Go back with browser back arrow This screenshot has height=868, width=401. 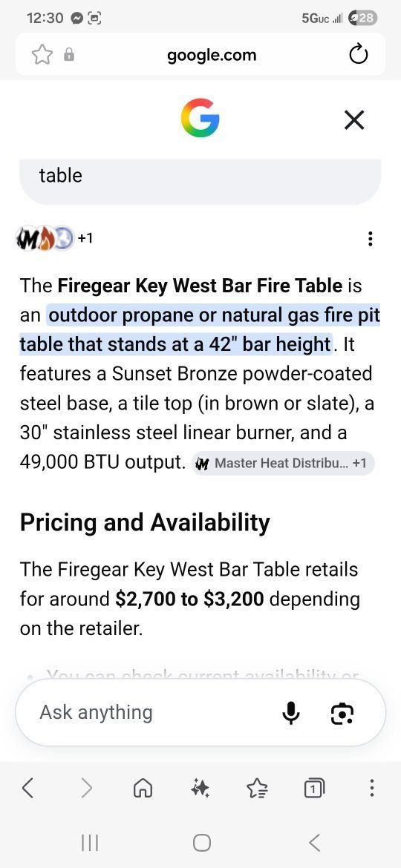point(28,787)
